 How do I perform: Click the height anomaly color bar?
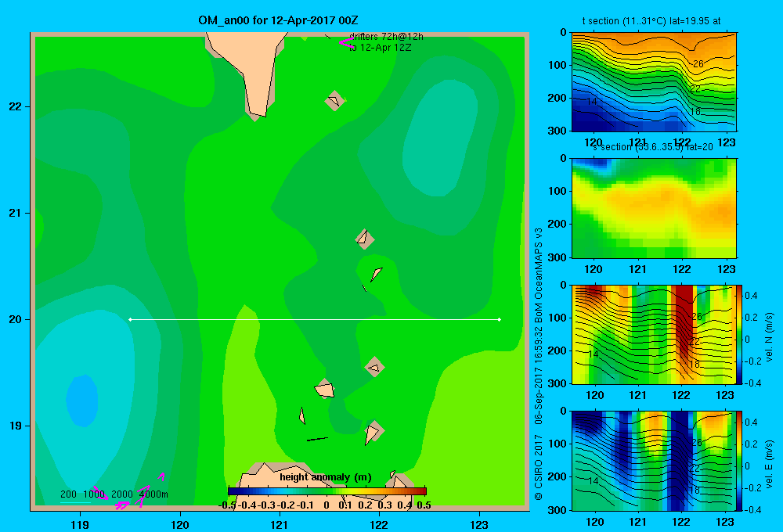coord(327,491)
